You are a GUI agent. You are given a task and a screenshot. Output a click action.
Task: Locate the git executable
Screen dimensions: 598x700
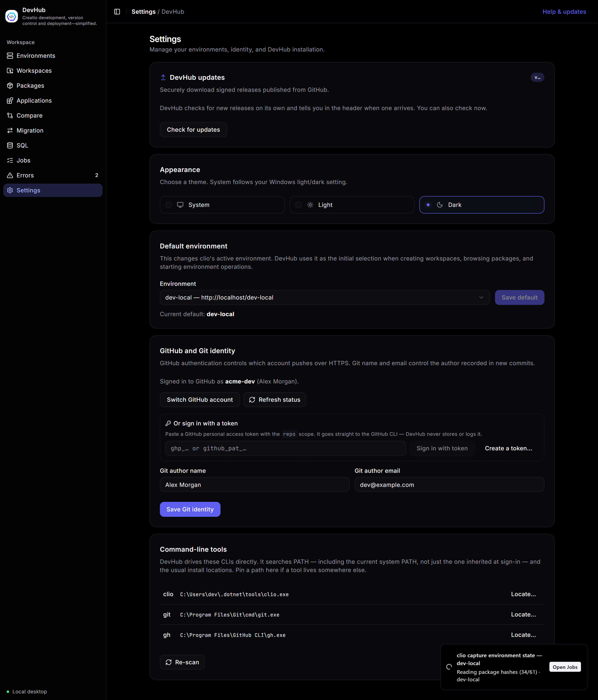pyautogui.click(x=523, y=614)
